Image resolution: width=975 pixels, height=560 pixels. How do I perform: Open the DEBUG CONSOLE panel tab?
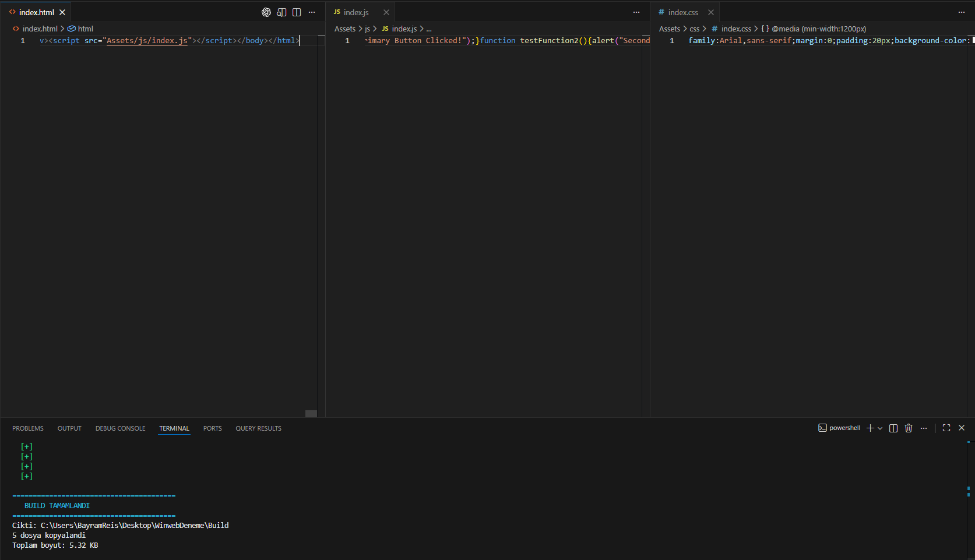pos(121,428)
